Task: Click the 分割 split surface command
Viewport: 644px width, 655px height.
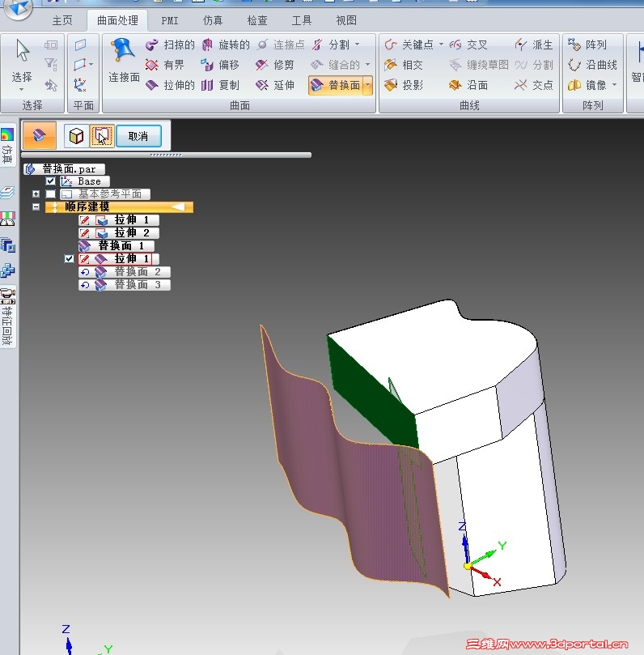Action: tap(331, 45)
